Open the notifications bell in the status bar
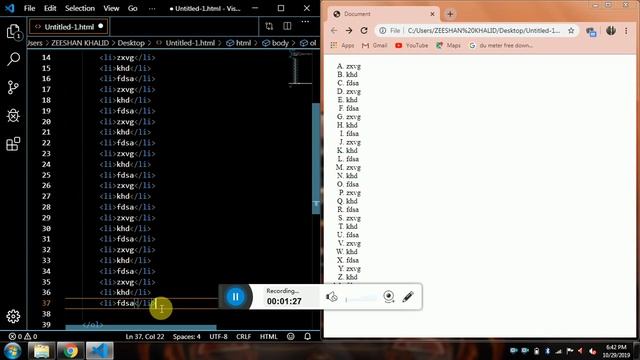 307,336
